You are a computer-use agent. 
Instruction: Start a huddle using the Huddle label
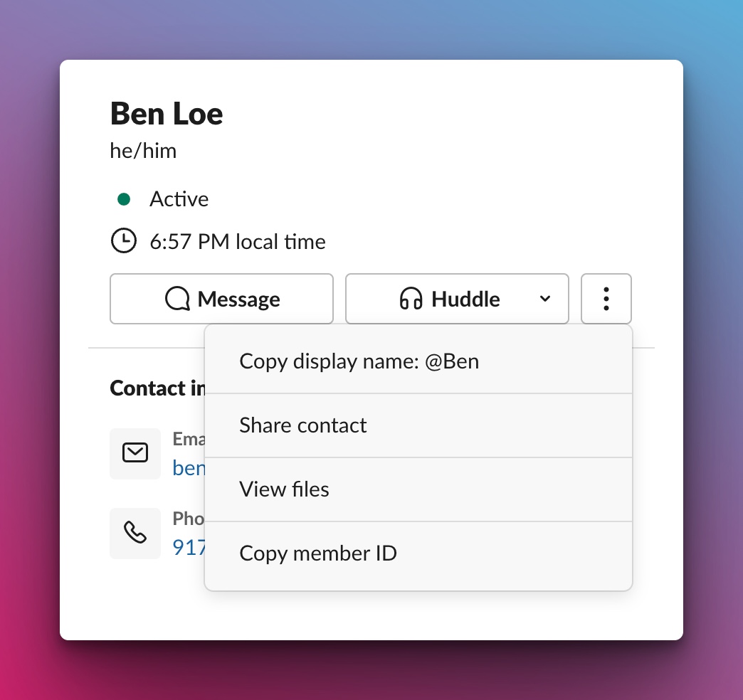click(465, 299)
